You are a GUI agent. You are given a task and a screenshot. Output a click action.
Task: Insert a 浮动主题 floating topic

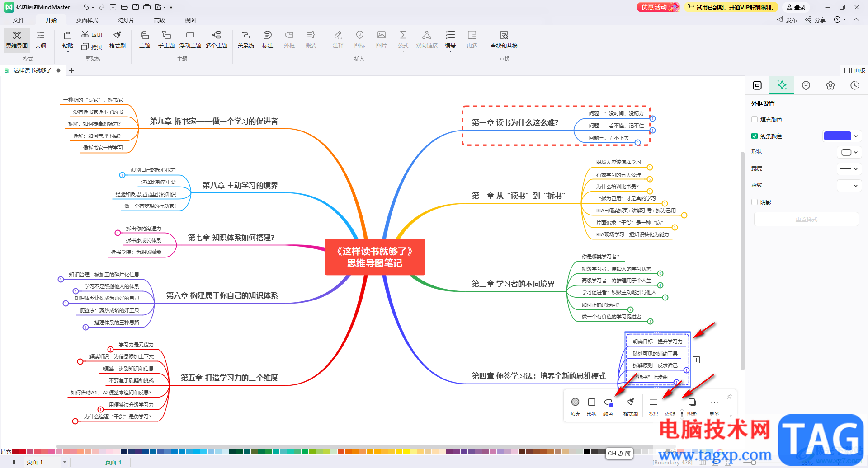click(190, 40)
